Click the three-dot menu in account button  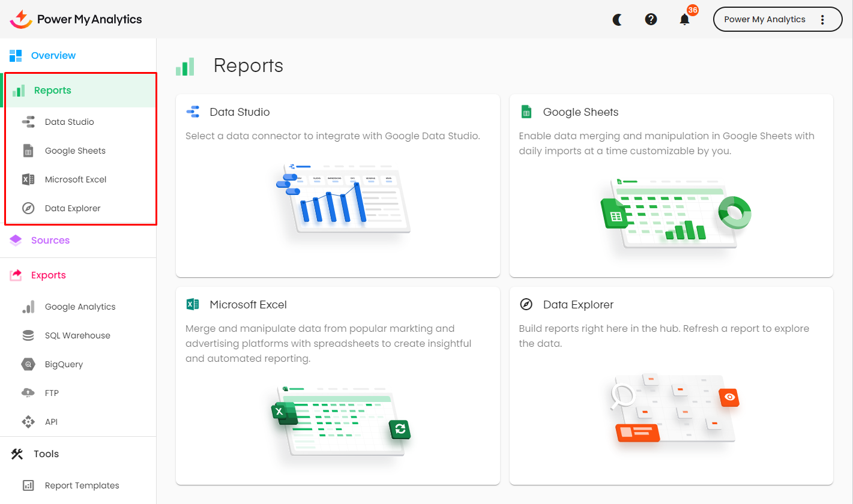(x=822, y=19)
